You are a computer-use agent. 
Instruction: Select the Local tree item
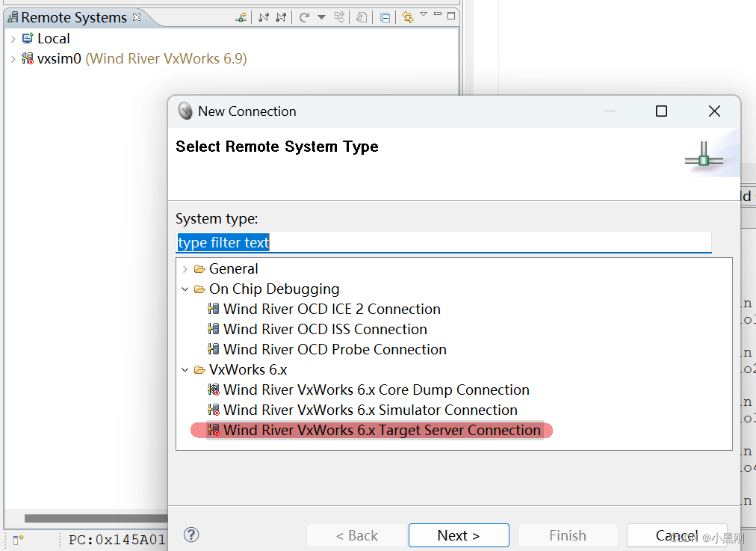[x=54, y=39]
